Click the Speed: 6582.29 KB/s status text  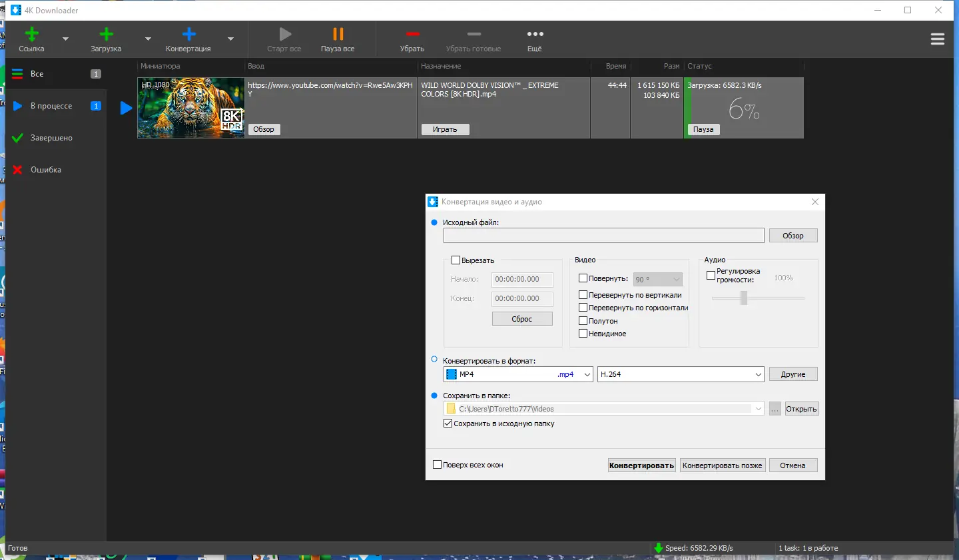(x=699, y=548)
